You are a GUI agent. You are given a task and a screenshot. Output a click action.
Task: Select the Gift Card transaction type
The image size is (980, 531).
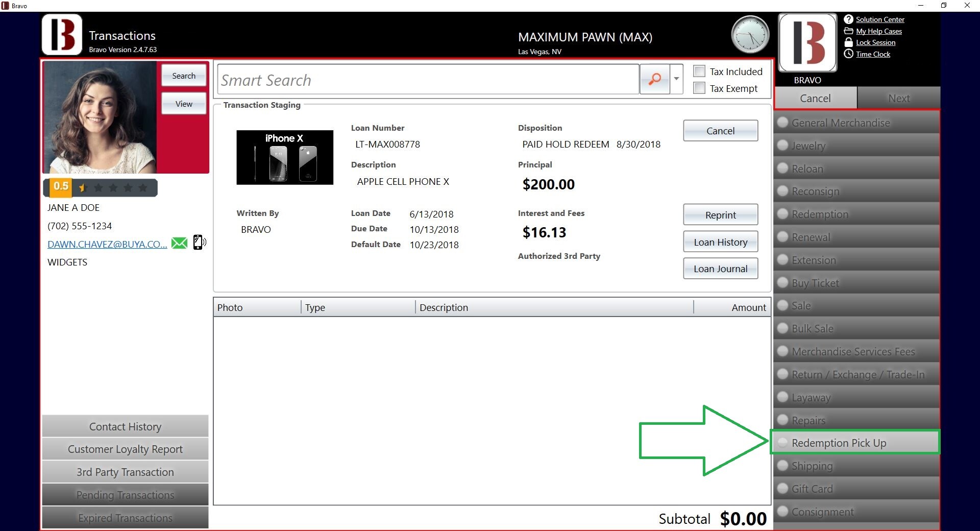coord(857,489)
